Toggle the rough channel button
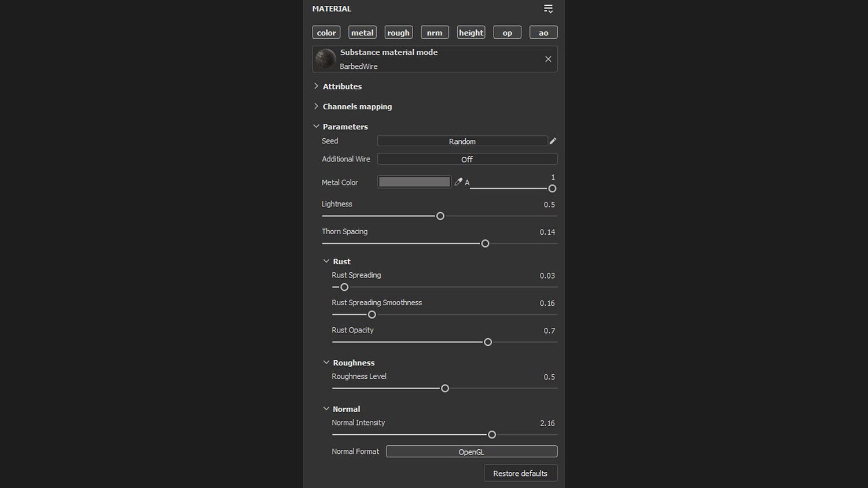This screenshot has width=868, height=488. [x=399, y=33]
